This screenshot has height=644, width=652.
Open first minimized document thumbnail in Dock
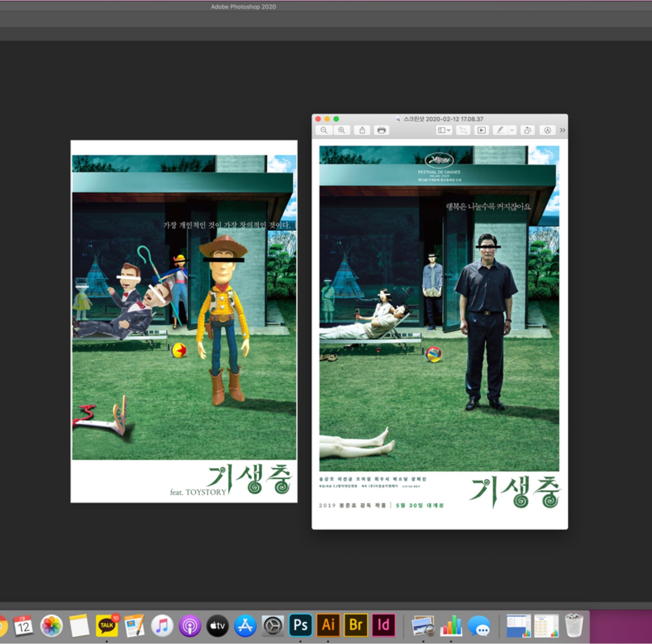(x=518, y=626)
